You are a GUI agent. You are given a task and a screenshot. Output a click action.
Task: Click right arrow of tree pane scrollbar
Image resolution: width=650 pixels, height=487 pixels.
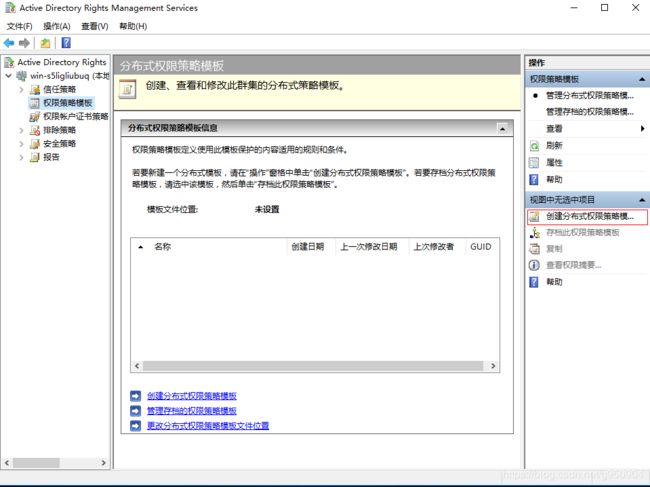click(103, 463)
